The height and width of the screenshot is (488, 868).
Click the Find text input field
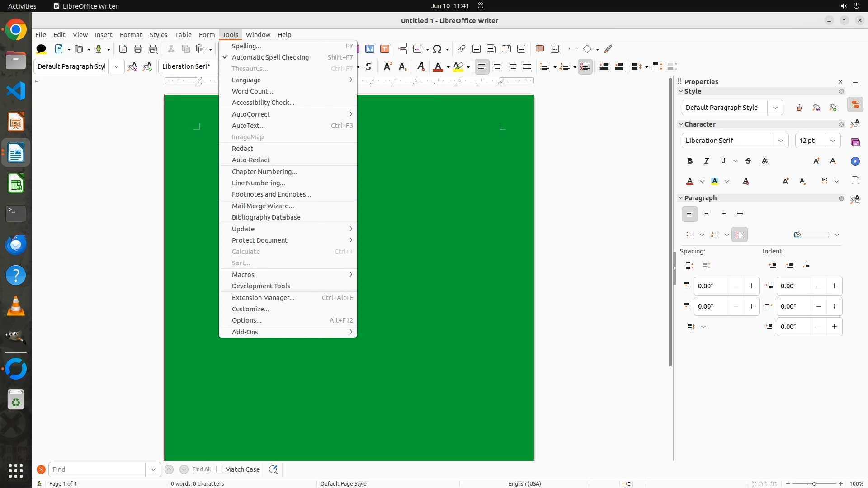(x=97, y=469)
